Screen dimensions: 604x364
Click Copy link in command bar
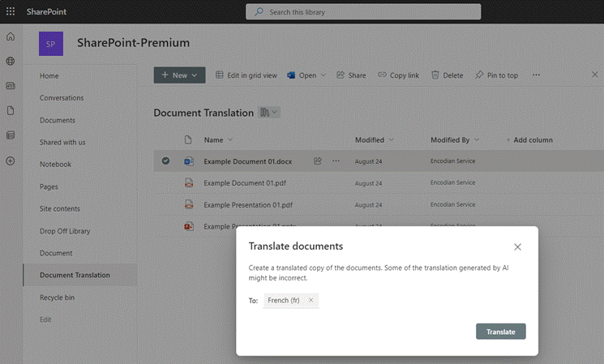[x=398, y=75]
